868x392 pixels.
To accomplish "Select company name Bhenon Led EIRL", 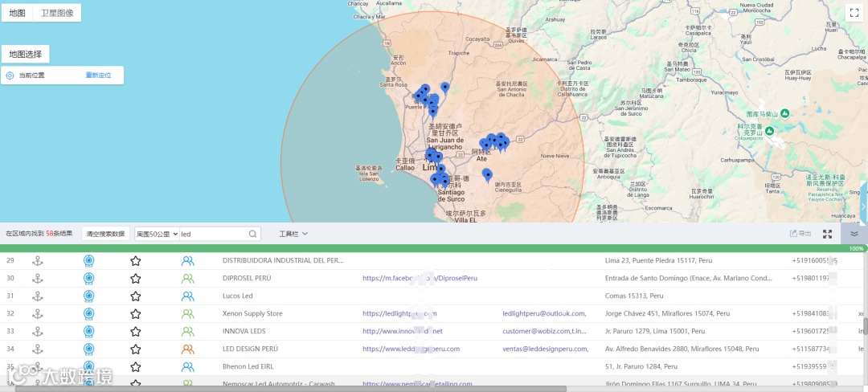I will click(x=248, y=366).
